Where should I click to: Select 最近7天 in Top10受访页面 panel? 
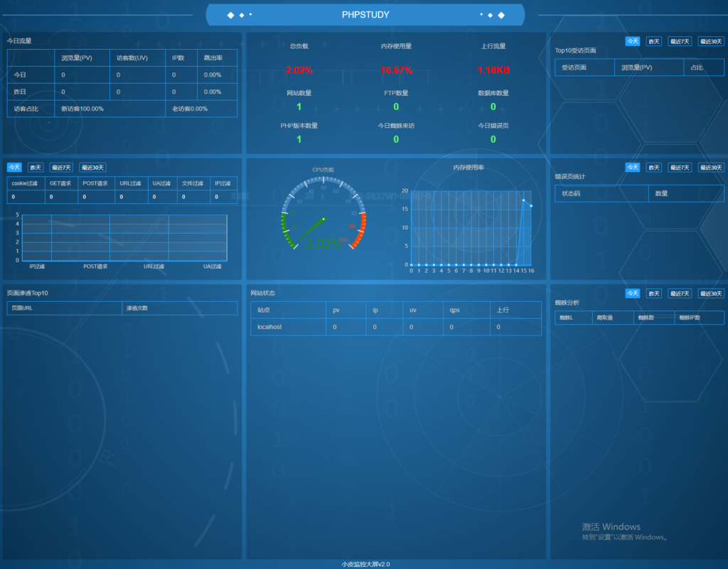click(x=679, y=41)
